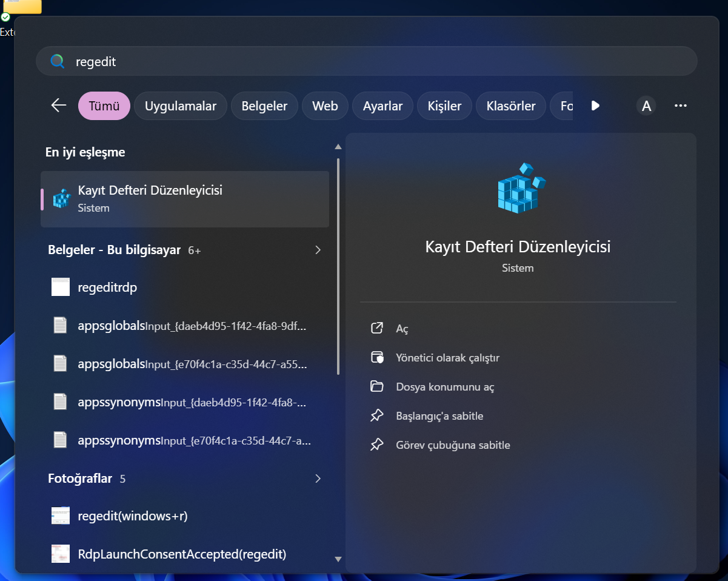This screenshot has height=581, width=728.
Task: Click the regedit(windows+r) photo thumbnail
Action: pyautogui.click(x=61, y=516)
